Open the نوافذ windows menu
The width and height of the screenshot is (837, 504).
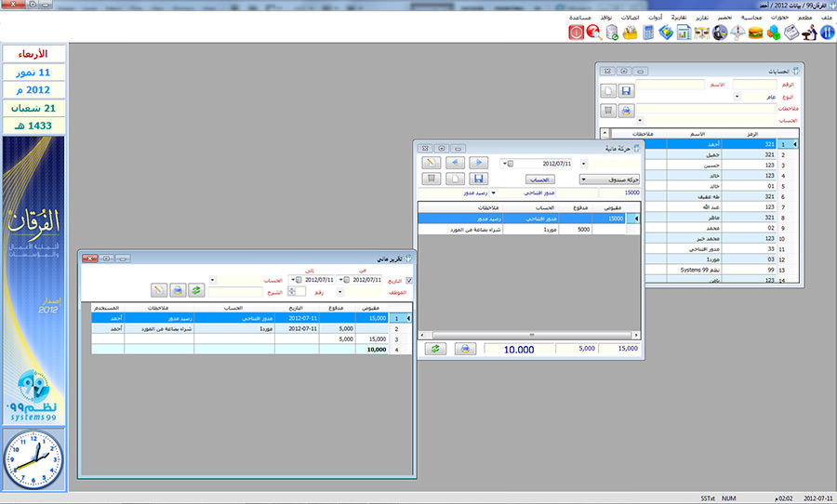point(605,18)
